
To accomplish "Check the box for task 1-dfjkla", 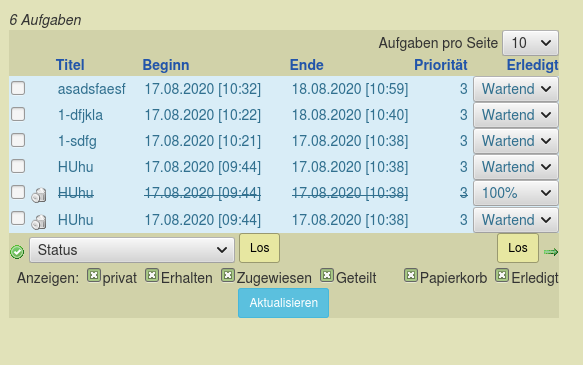I will (18, 114).
